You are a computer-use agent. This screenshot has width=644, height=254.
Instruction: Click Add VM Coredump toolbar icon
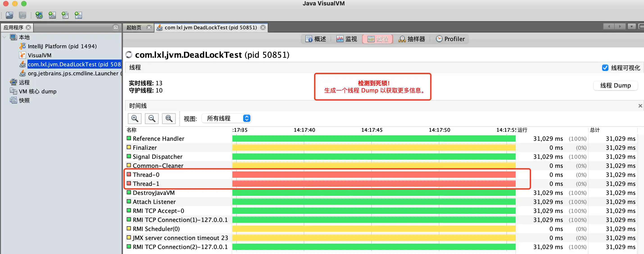pos(65,15)
